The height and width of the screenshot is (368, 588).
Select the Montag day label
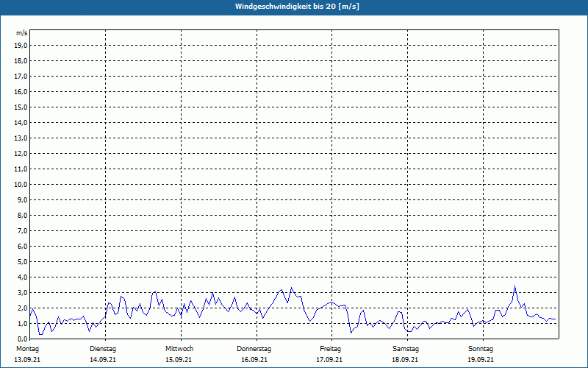pos(27,349)
